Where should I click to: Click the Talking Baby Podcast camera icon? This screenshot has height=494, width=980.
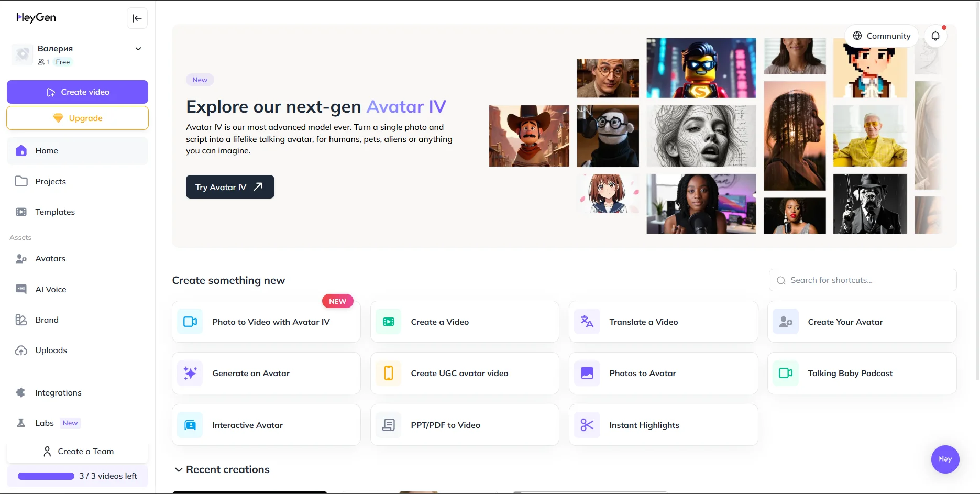pyautogui.click(x=786, y=373)
